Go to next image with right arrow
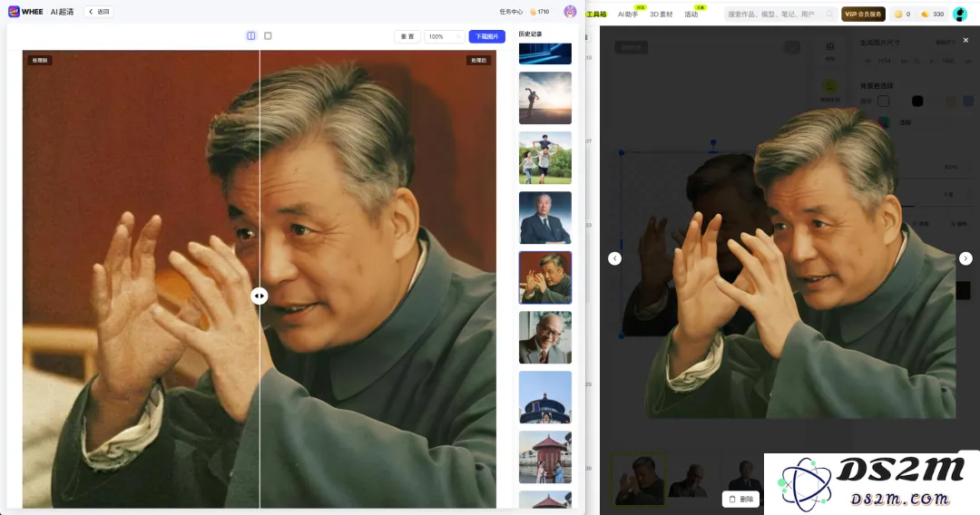Screen dimensions: 980x515 (965, 258)
